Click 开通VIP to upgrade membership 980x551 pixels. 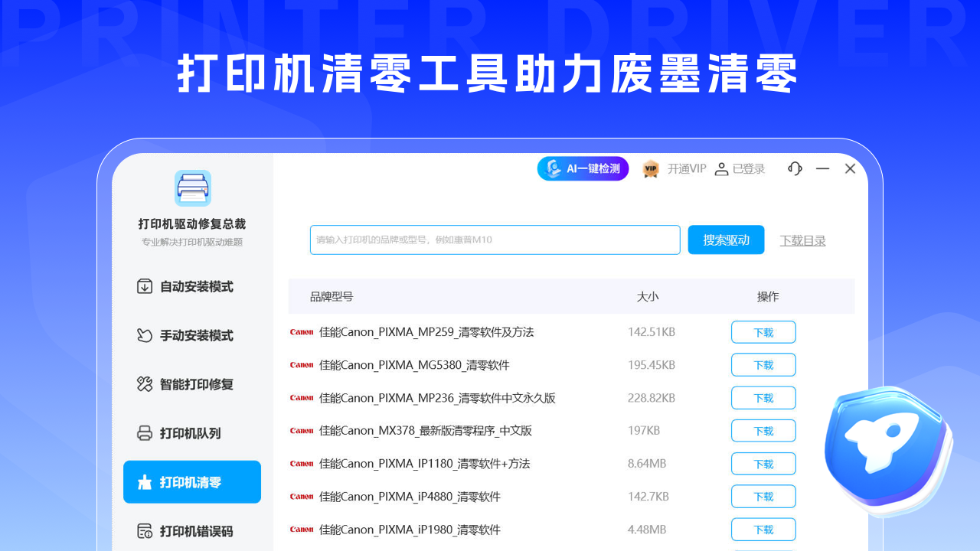(x=687, y=169)
